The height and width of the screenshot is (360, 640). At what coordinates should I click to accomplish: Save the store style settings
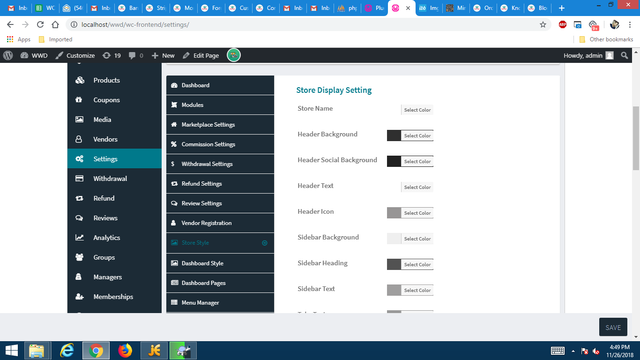pyautogui.click(x=613, y=327)
